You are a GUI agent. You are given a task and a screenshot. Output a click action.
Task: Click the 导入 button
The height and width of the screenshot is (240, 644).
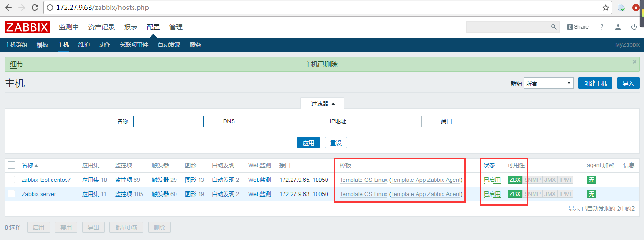[628, 83]
